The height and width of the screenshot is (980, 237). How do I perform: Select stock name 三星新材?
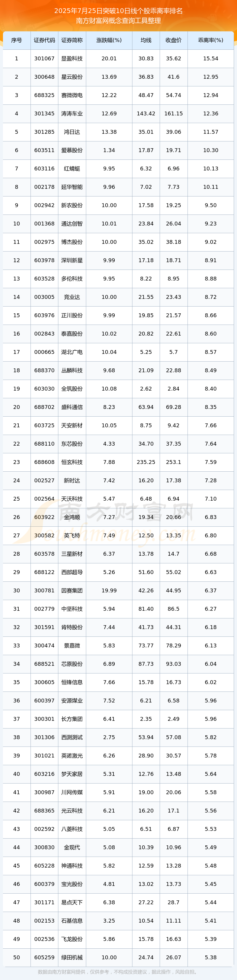point(72,554)
